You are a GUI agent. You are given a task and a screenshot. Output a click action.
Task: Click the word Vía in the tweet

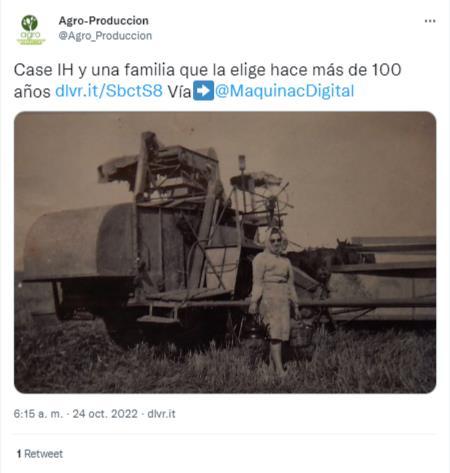tap(179, 91)
